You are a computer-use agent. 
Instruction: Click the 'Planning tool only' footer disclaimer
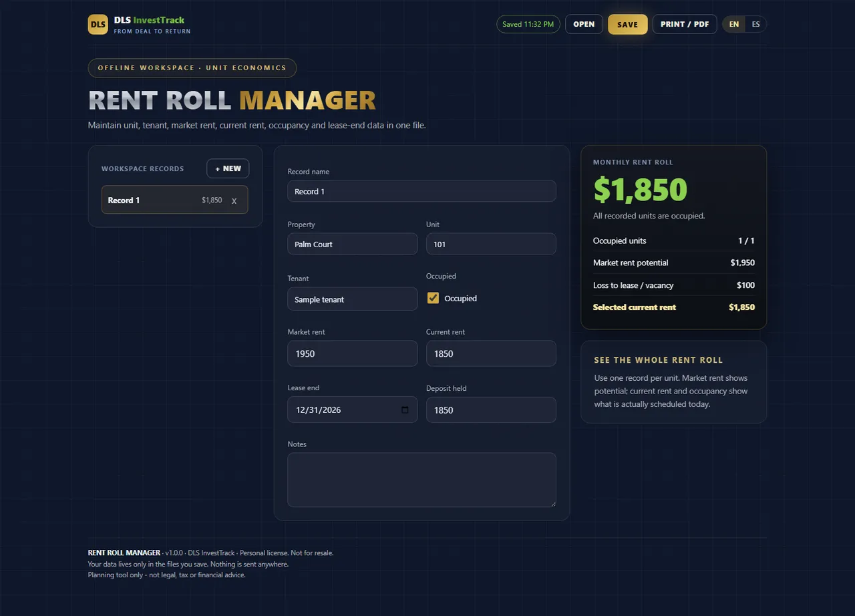coord(166,575)
